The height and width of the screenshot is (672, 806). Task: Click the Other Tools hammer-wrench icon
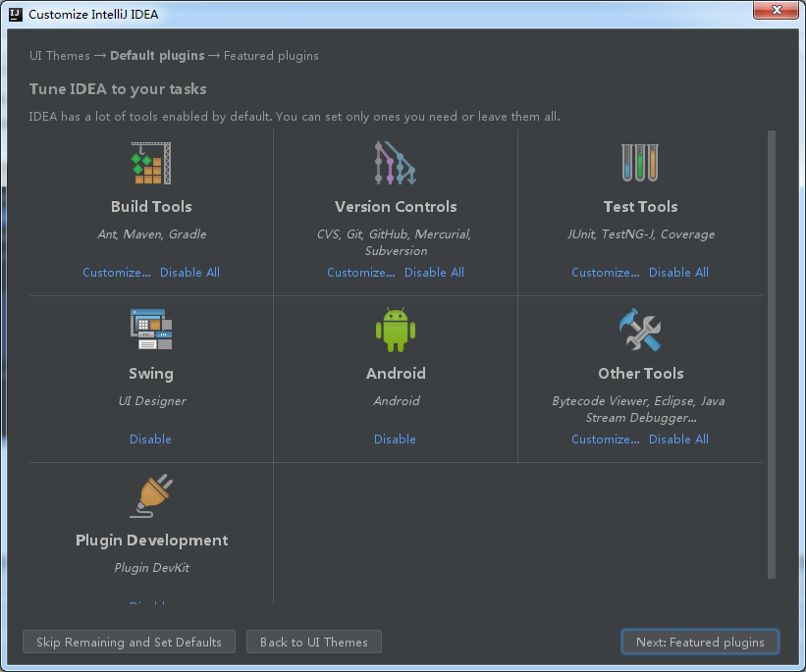point(640,330)
